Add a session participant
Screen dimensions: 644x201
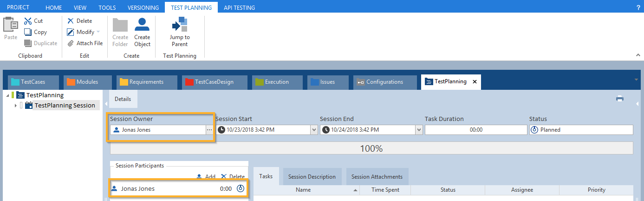(205, 177)
